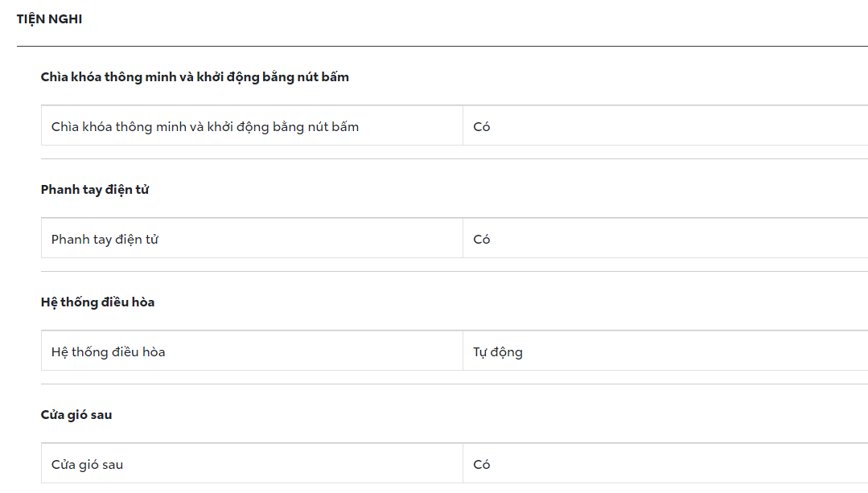Image resolution: width=868 pixels, height=493 pixels.
Task: Click the Tự động value cell
Action: [498, 352]
